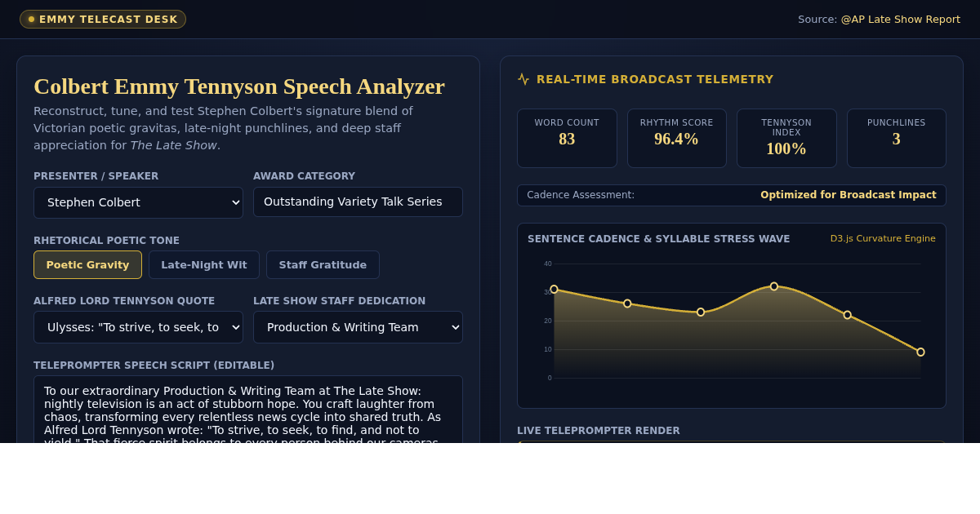Viewport: 980px width, 514px height.
Task: Click the Award Category input field
Action: [358, 202]
